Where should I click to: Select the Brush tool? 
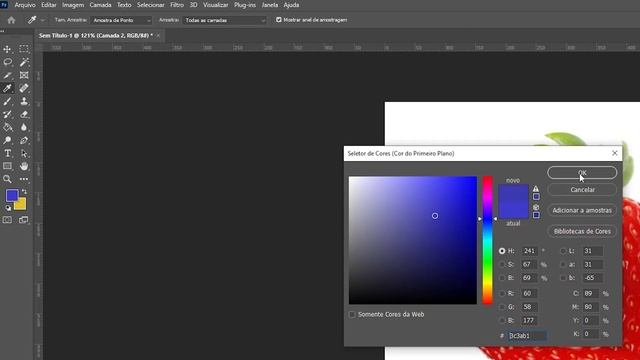(7, 101)
